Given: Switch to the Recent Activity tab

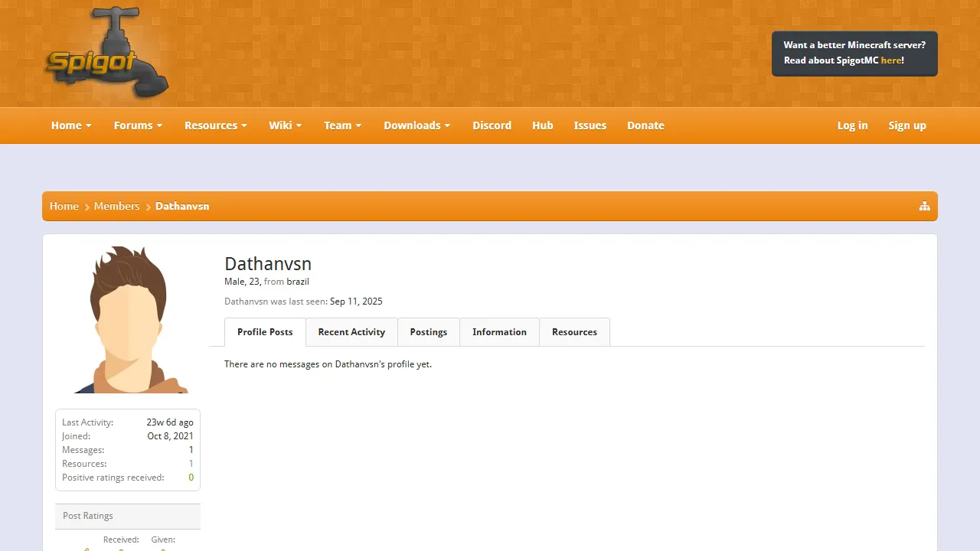Looking at the screenshot, I should click(x=351, y=332).
